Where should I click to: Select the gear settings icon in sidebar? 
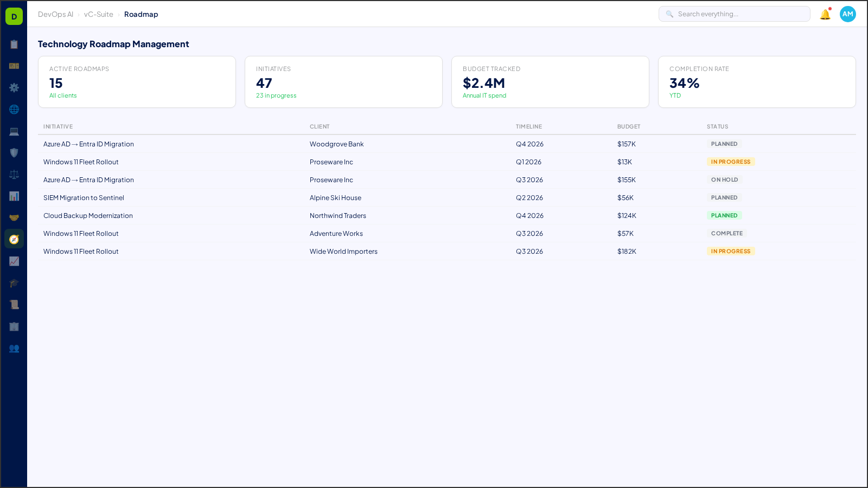[14, 88]
